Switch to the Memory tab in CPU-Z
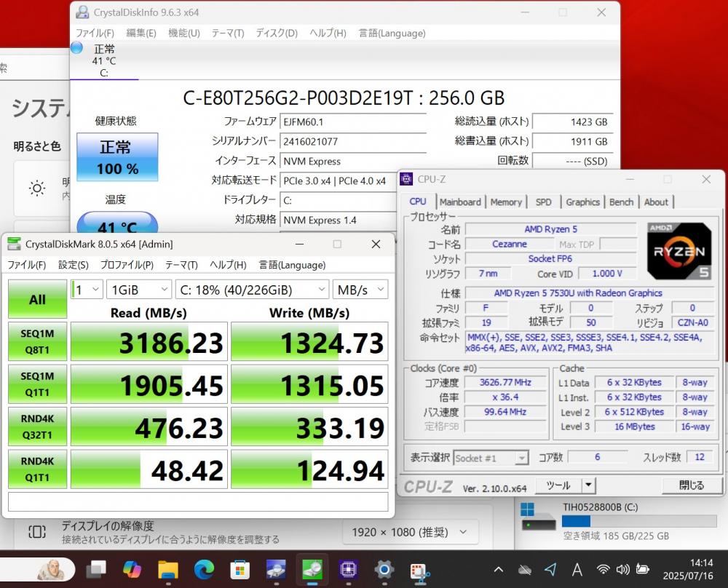 [x=506, y=202]
